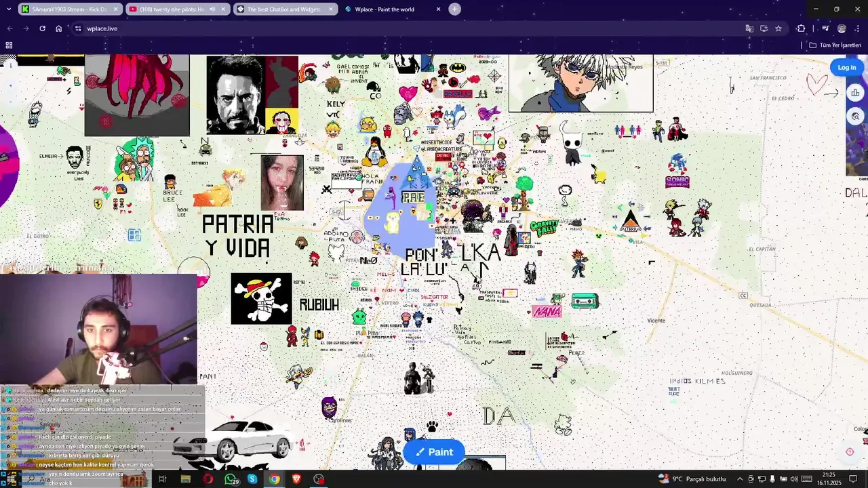Open the Tüm Yer İşaretleri bookmarks folder
Viewport: 868px width, 488px height.
tap(835, 45)
